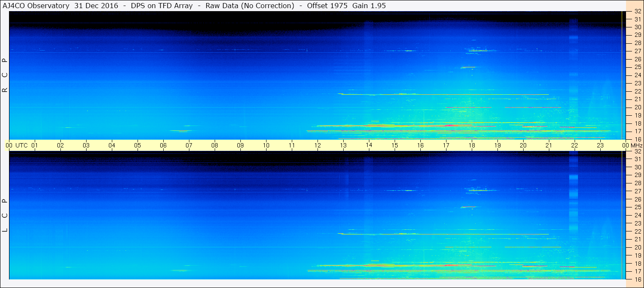Screen dimensions: 644x288
Task: Select the 19 MHz tick of RCP scale
Action: [638, 115]
